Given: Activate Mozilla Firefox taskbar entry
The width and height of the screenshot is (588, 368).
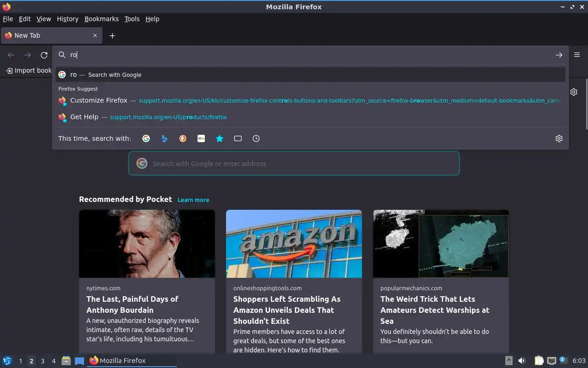Looking at the screenshot, I should pos(132,361).
